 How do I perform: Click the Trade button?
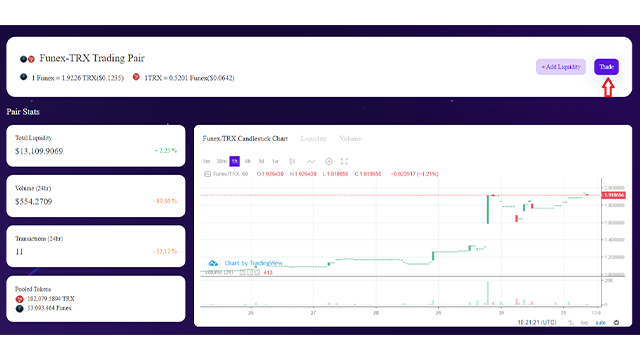tap(606, 67)
